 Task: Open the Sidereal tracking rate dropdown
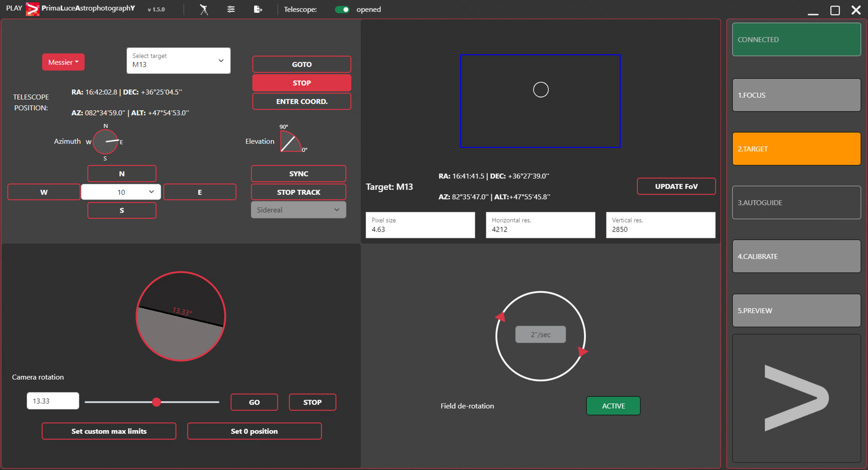298,210
